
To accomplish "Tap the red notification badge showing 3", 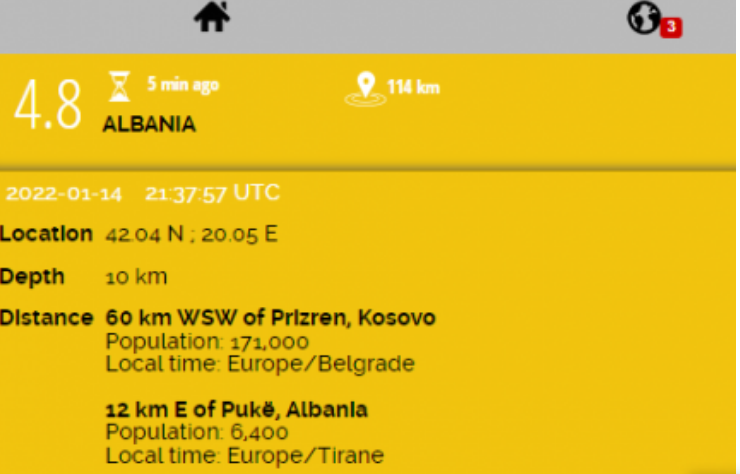I will click(x=670, y=28).
